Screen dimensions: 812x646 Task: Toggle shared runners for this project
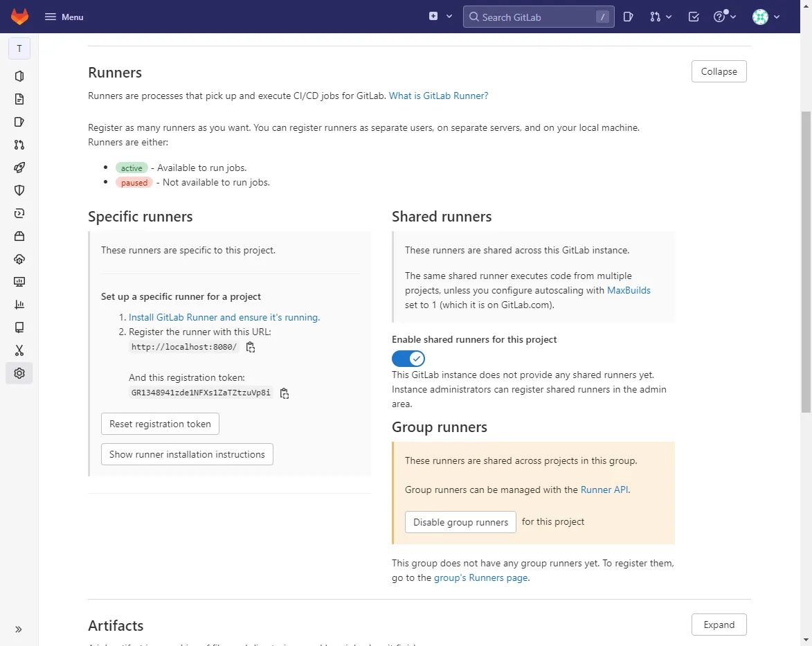point(408,359)
